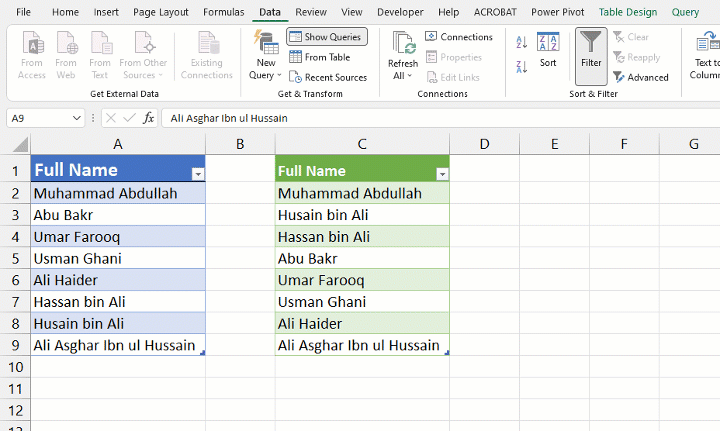Toggle the Filter button

point(591,56)
